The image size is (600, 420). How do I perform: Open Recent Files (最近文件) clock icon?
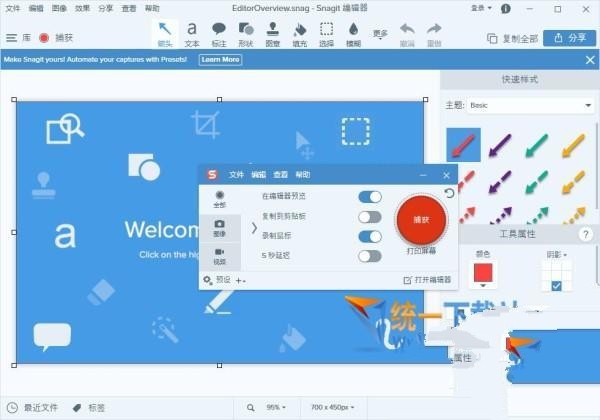tap(12, 408)
